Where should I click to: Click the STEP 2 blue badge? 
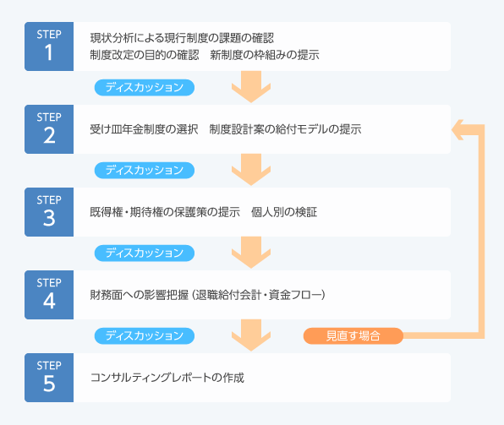(49, 129)
